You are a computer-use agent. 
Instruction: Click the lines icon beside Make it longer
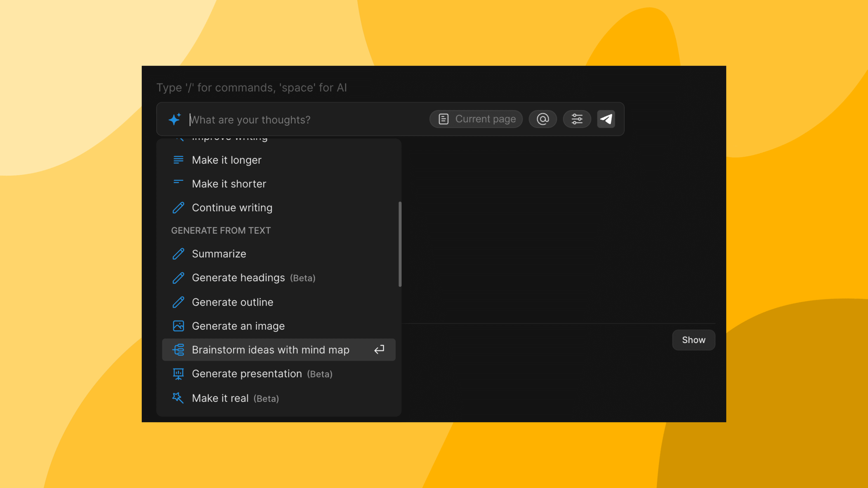(x=178, y=160)
